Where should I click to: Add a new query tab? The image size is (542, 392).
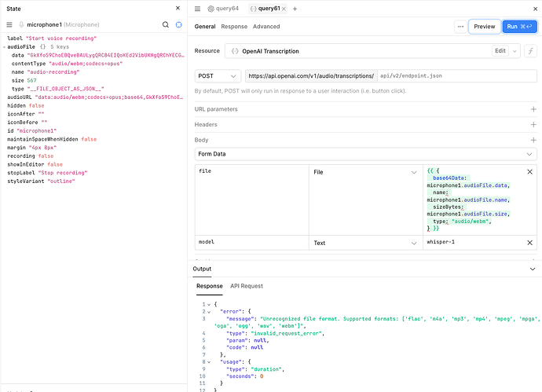click(x=295, y=9)
